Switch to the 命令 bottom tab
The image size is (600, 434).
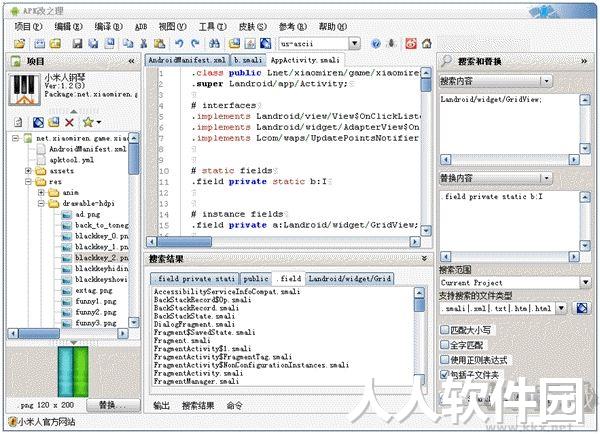tap(235, 406)
